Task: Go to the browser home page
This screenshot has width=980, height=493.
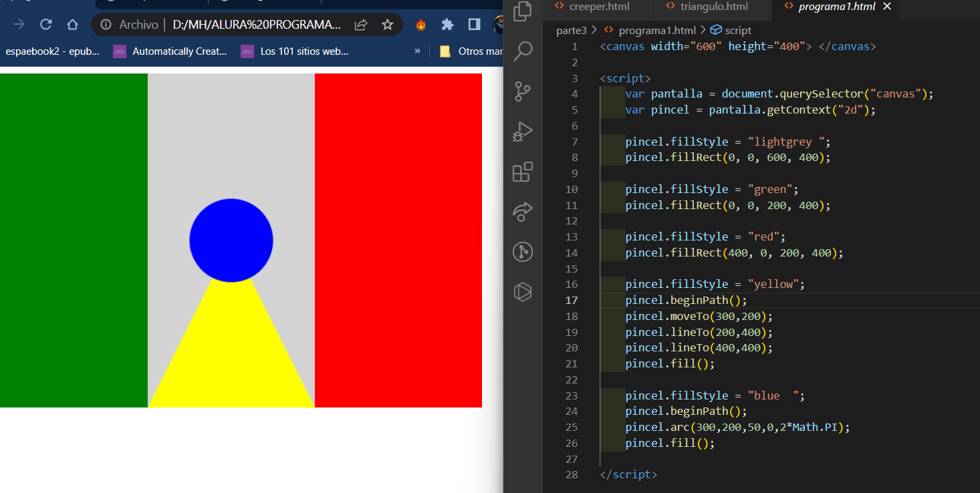Action: (73, 25)
